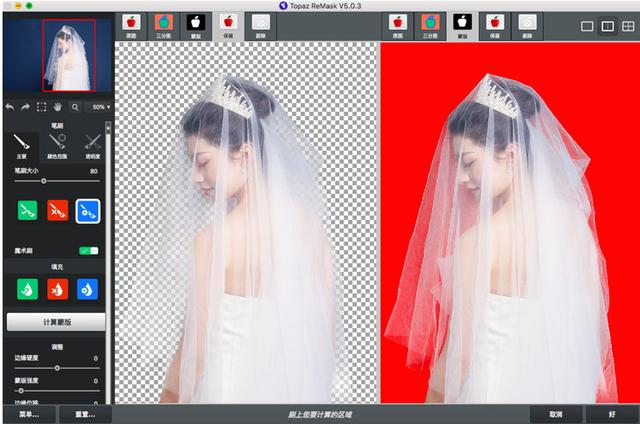Click the navigator preview thumbnail
The width and height of the screenshot is (640, 424).
point(58,55)
